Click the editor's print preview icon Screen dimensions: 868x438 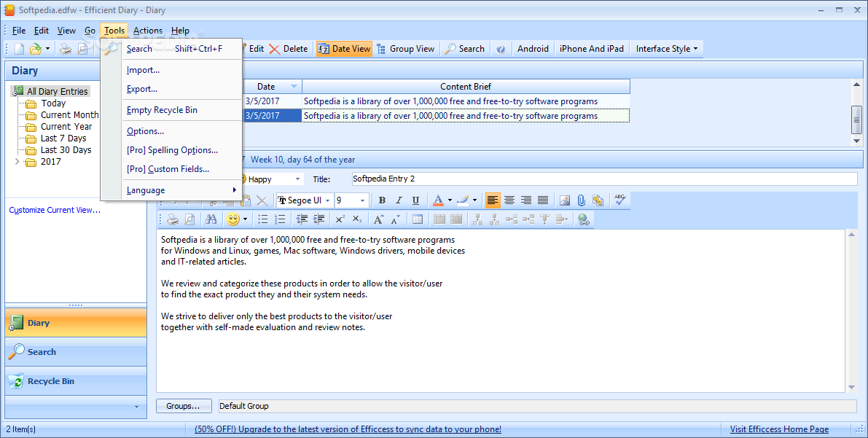coord(189,219)
